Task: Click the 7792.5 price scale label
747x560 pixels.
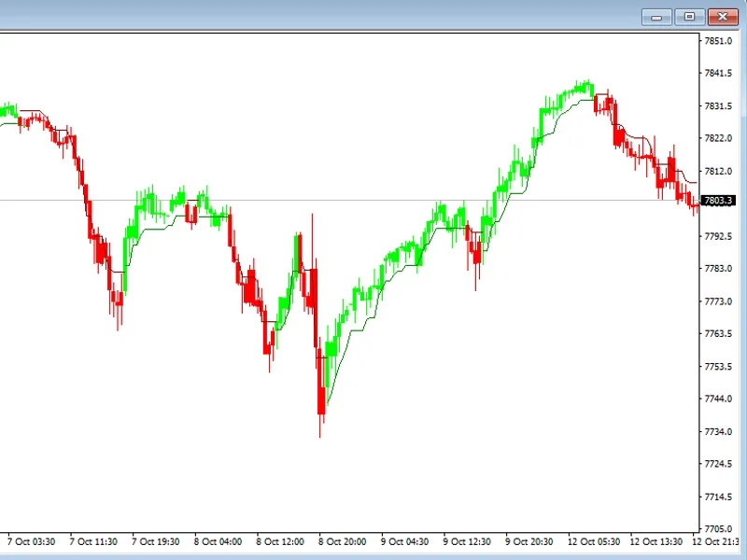Action: point(718,236)
